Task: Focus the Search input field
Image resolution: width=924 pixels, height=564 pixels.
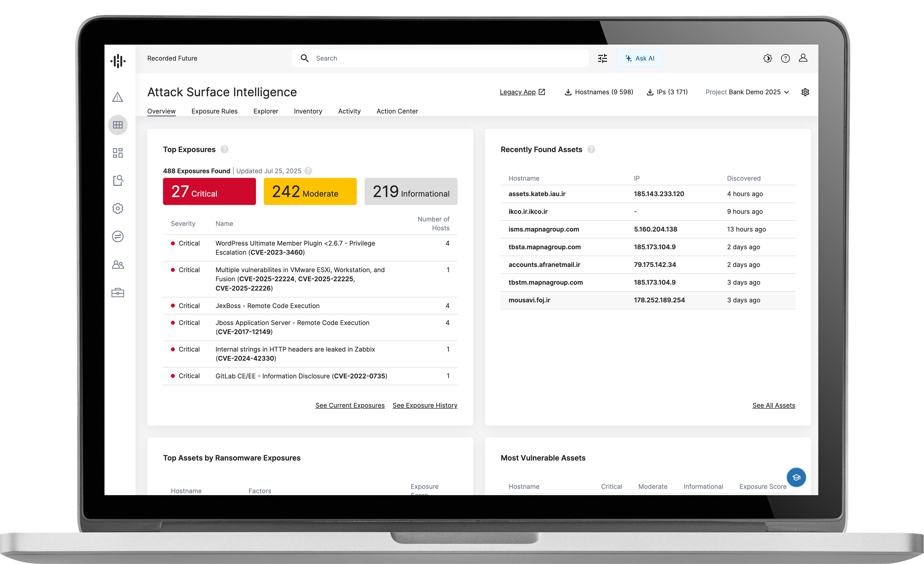Action: click(x=440, y=58)
